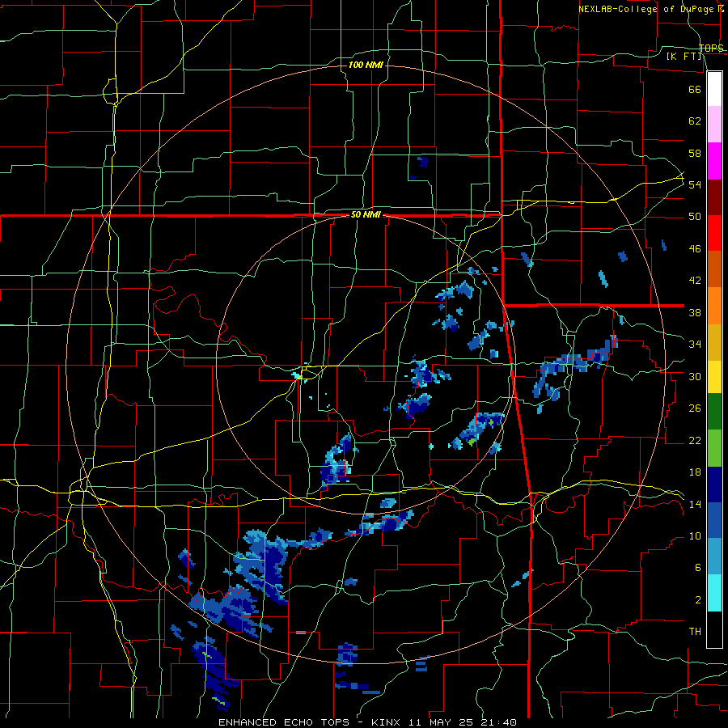Click the legend value "54"
The height and width of the screenshot is (728, 728).
click(x=695, y=184)
